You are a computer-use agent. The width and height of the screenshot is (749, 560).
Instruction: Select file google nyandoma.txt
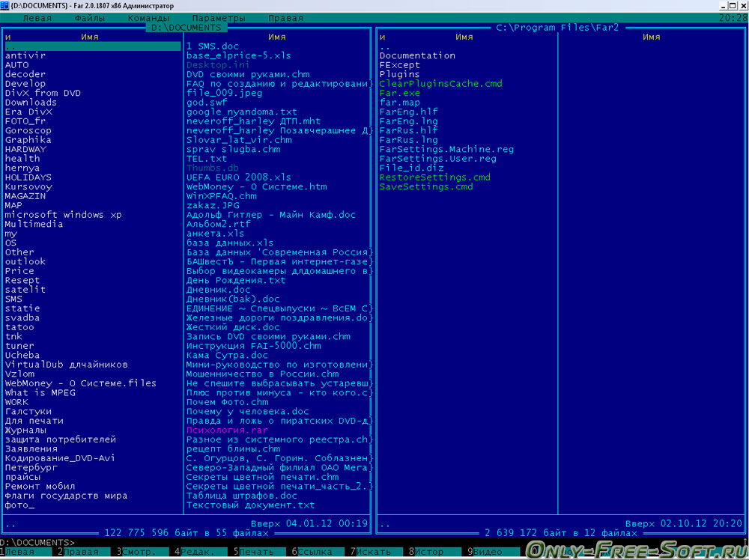[242, 112]
